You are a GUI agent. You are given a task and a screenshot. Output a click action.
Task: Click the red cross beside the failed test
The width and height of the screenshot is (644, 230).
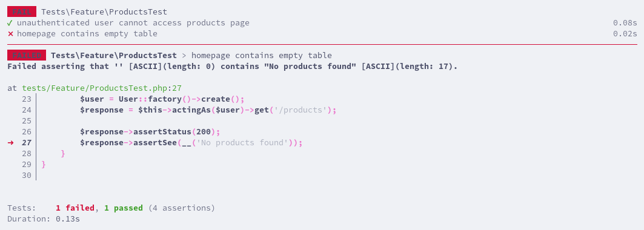pyautogui.click(x=10, y=34)
